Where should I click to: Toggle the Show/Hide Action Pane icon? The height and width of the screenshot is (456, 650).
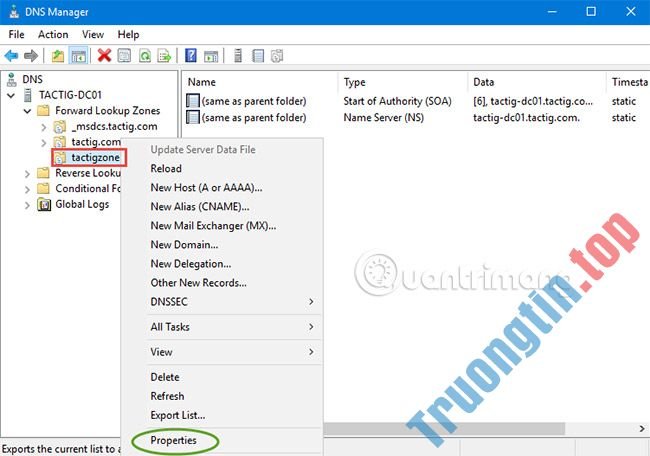pyautogui.click(x=211, y=56)
